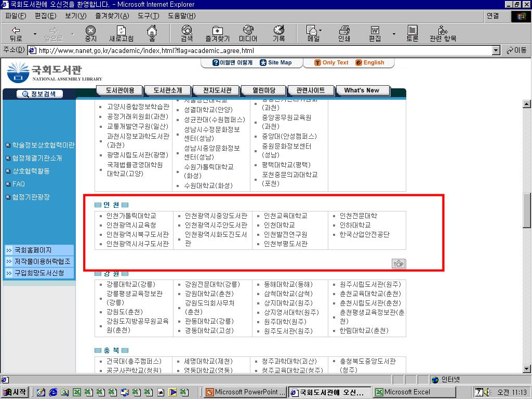Screen dimensions: 532x399
Task: Click the Back (뒤로) toolbar icon
Action: click(x=16, y=34)
